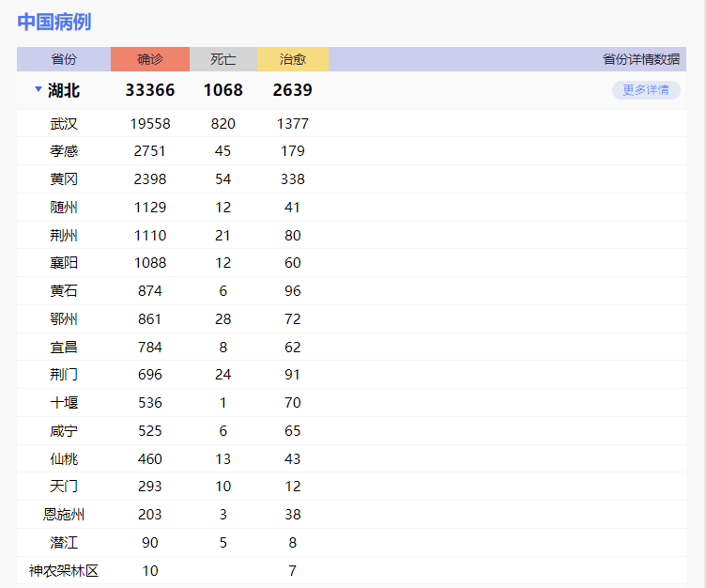Select the 武汉 city row
The height and width of the screenshot is (588, 706).
coord(64,124)
